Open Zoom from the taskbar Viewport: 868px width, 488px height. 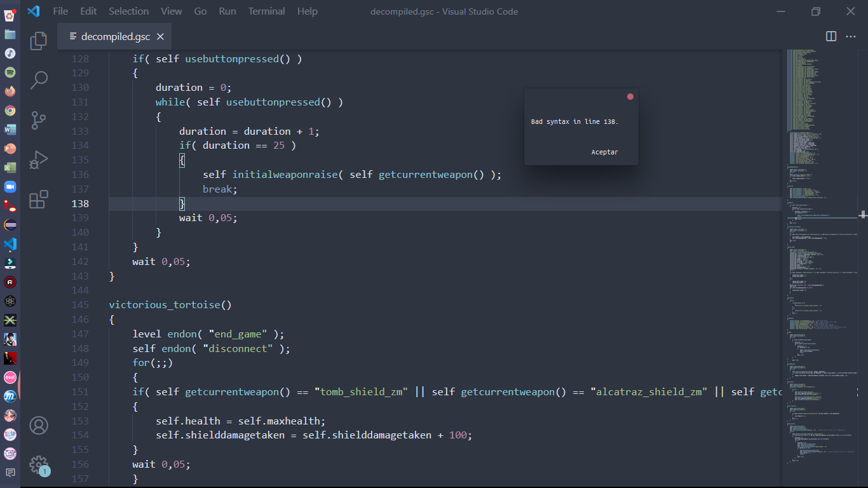coord(10,187)
